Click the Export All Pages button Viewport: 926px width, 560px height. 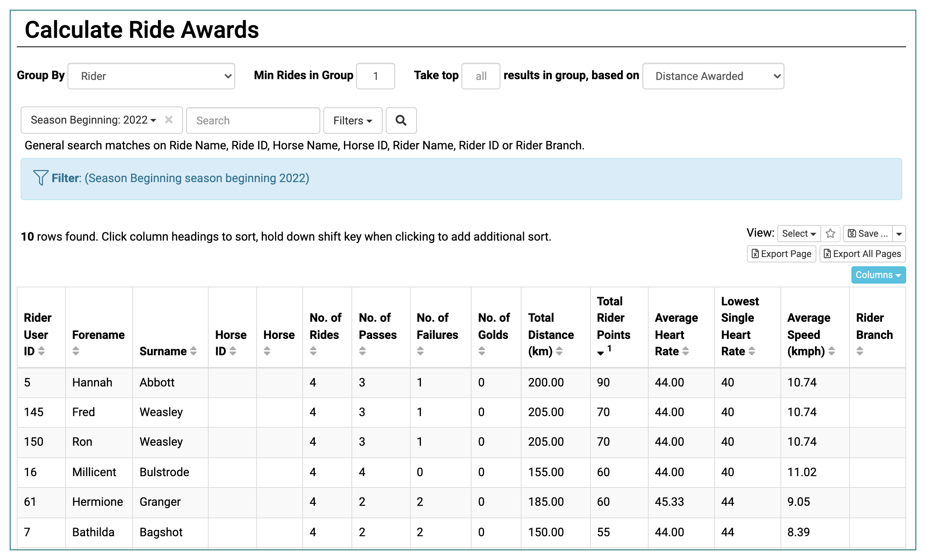pyautogui.click(x=862, y=254)
